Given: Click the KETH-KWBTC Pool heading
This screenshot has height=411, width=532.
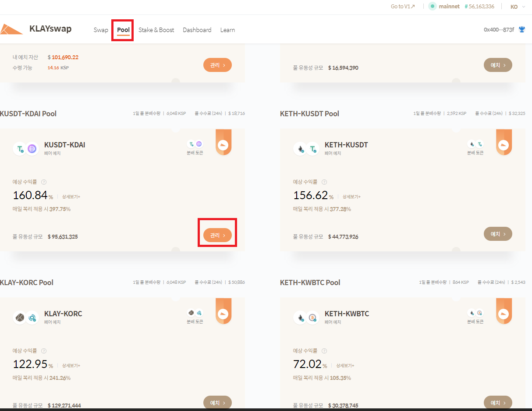Looking at the screenshot, I should click(x=310, y=282).
